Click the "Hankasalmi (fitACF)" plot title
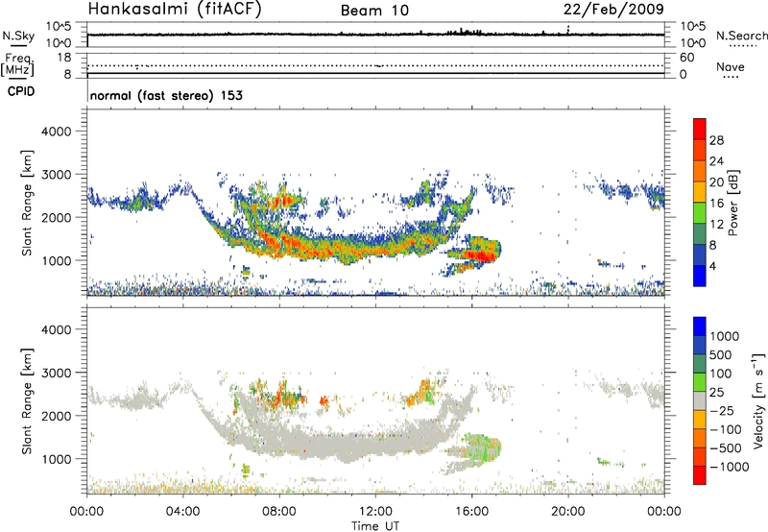The width and height of the screenshot is (768, 532). 175,10
